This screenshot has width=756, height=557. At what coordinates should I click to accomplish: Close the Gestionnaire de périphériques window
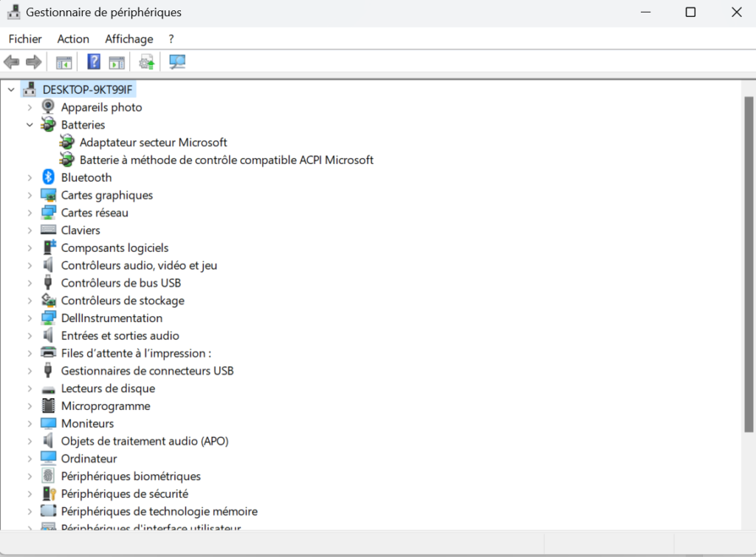coord(736,12)
